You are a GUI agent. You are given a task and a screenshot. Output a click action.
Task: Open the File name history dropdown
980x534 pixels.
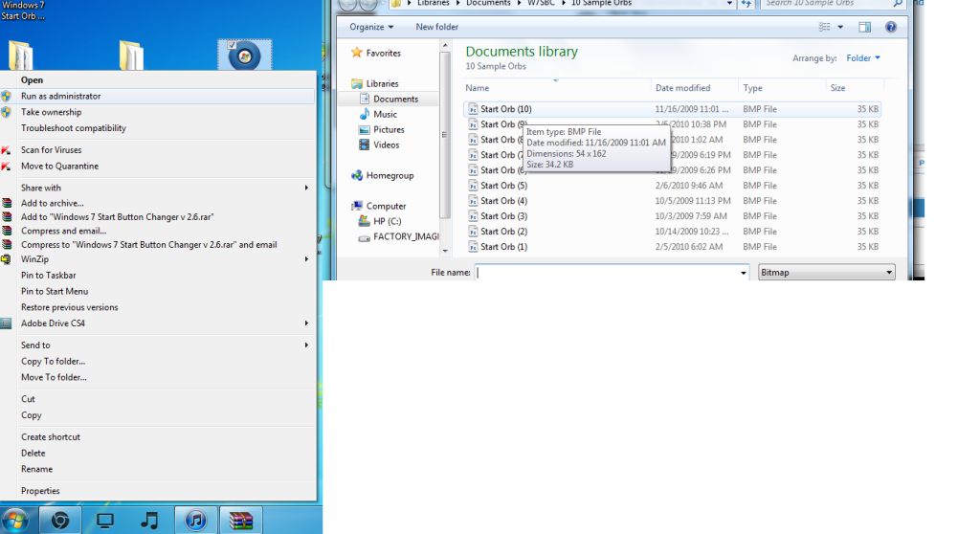(743, 273)
